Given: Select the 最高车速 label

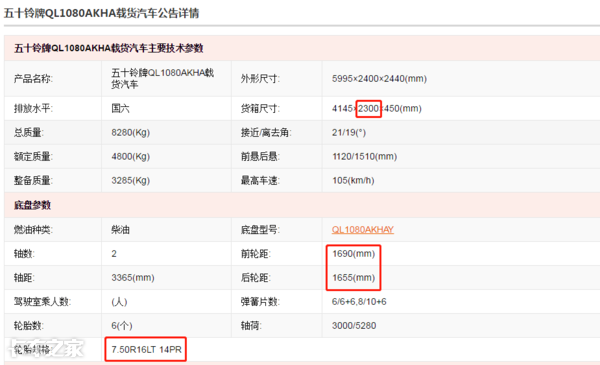Looking at the screenshot, I should pos(260,181).
